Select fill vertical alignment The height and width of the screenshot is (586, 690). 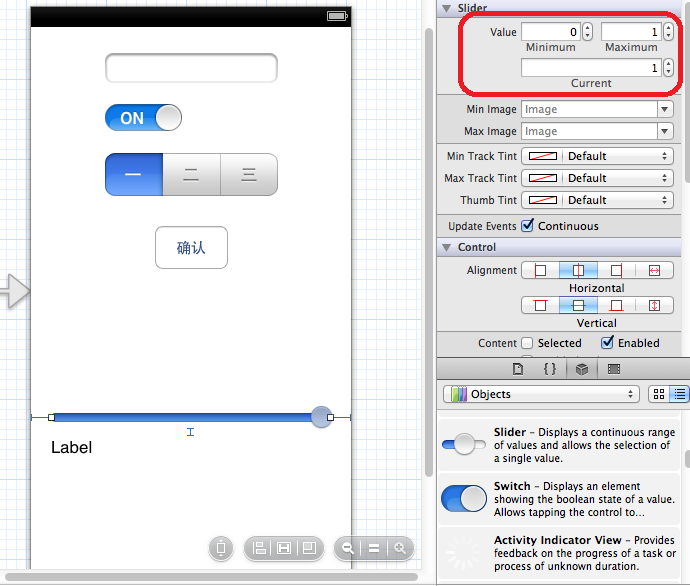click(x=654, y=305)
